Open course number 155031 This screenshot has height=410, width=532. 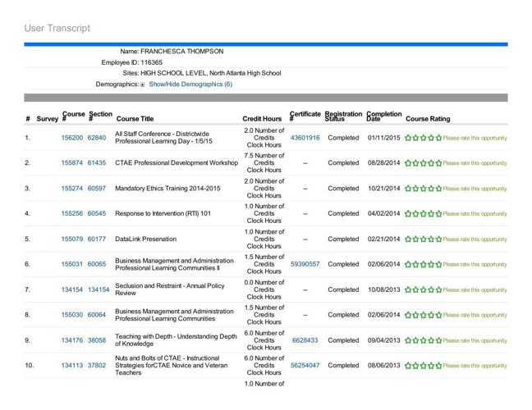(72, 264)
